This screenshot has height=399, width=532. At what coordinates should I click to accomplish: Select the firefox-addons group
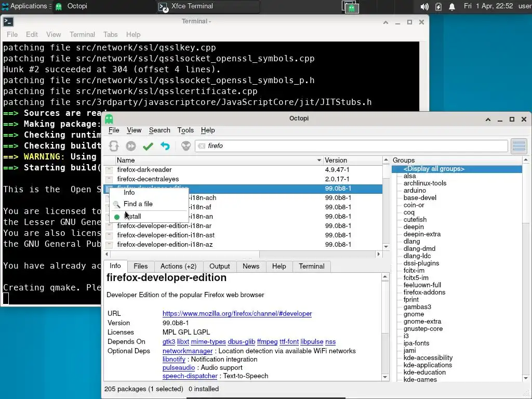(x=424, y=292)
